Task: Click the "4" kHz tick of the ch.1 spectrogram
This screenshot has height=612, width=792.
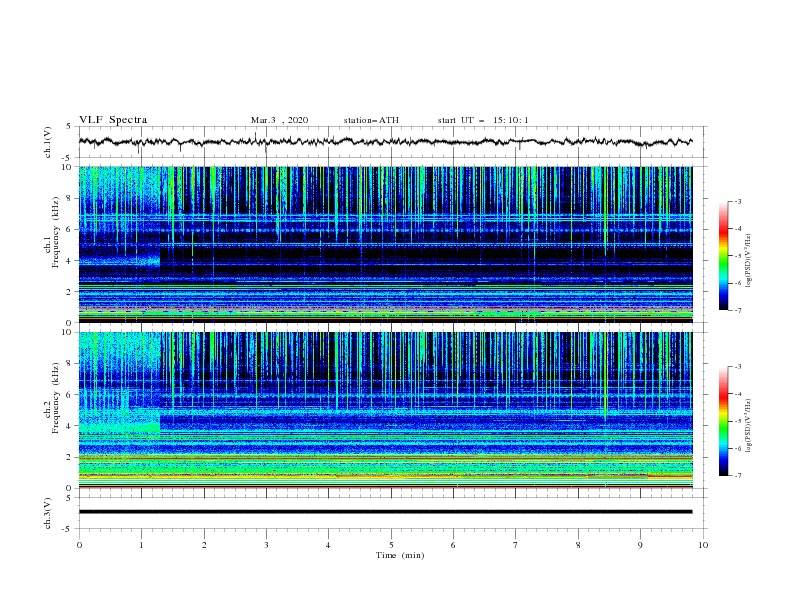Action: click(x=70, y=261)
